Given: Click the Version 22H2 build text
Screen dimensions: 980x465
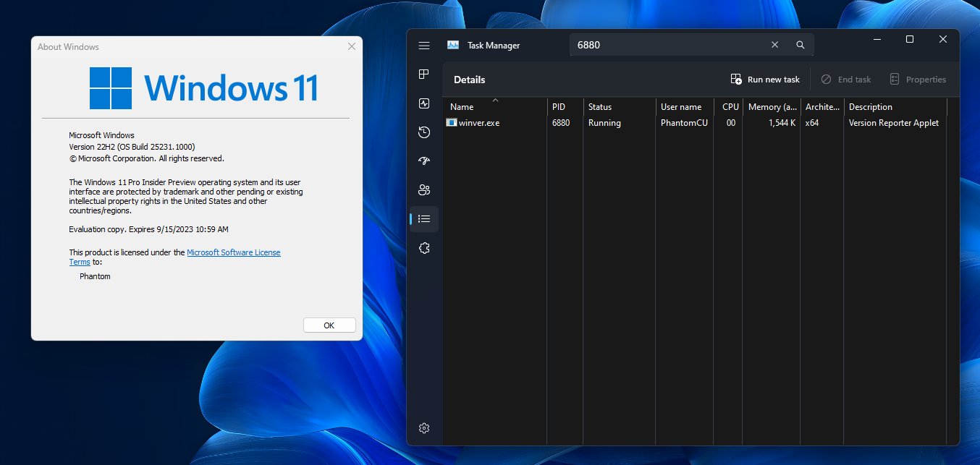Looking at the screenshot, I should coord(132,147).
